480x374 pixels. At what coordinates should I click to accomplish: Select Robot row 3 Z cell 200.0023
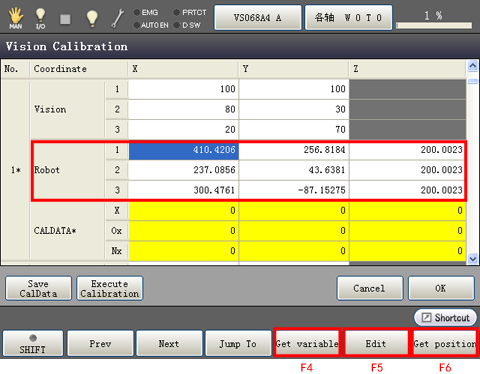coord(407,190)
